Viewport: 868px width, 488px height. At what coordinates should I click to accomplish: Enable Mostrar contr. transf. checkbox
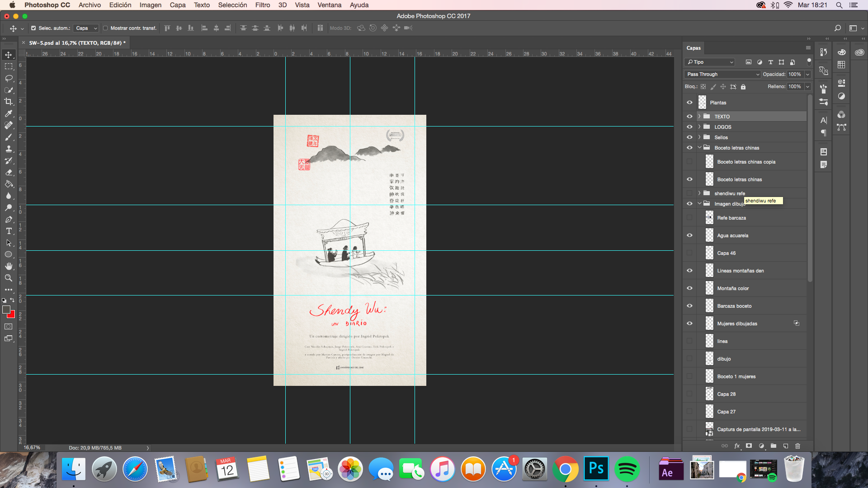click(x=105, y=28)
